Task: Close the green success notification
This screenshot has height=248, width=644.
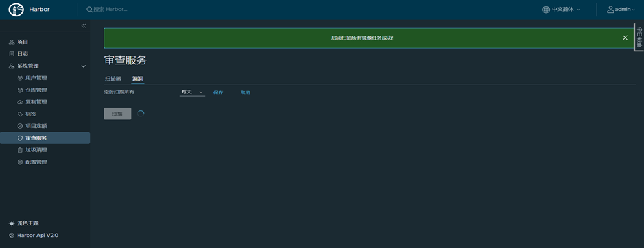Action: [625, 38]
